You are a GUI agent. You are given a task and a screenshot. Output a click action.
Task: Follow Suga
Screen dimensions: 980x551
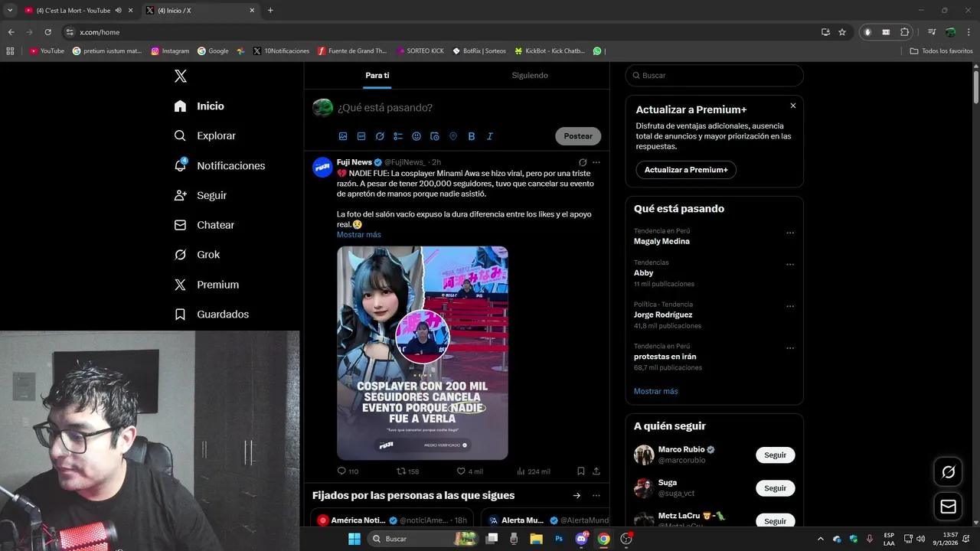[x=775, y=488]
